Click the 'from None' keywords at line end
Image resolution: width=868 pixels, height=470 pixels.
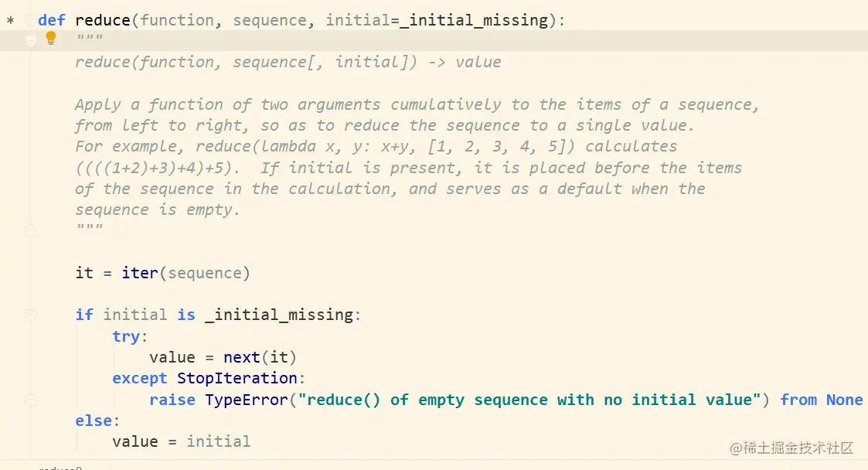(822, 400)
